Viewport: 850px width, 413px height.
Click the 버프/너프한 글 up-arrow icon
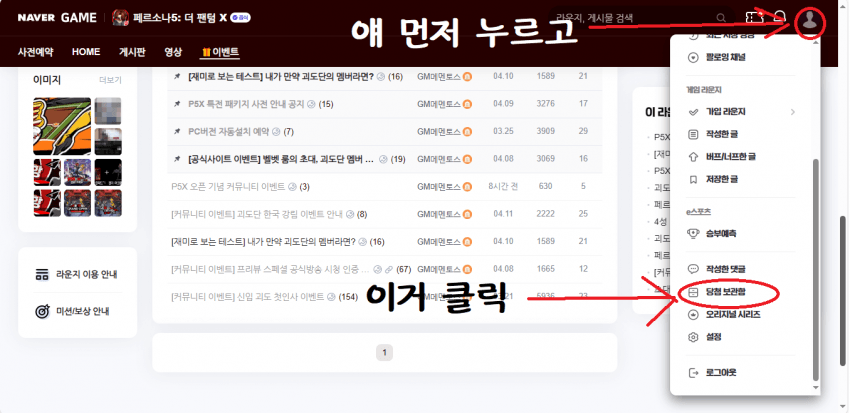(693, 157)
